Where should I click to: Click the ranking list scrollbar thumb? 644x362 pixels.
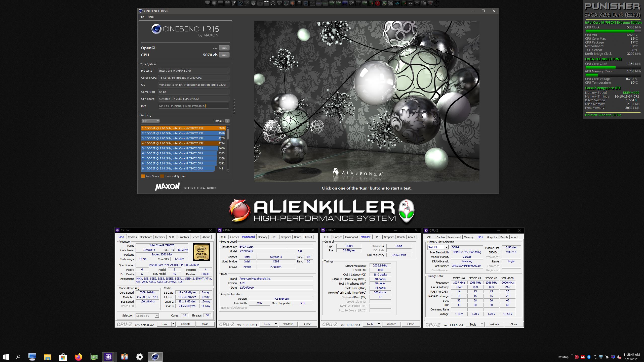click(228, 134)
